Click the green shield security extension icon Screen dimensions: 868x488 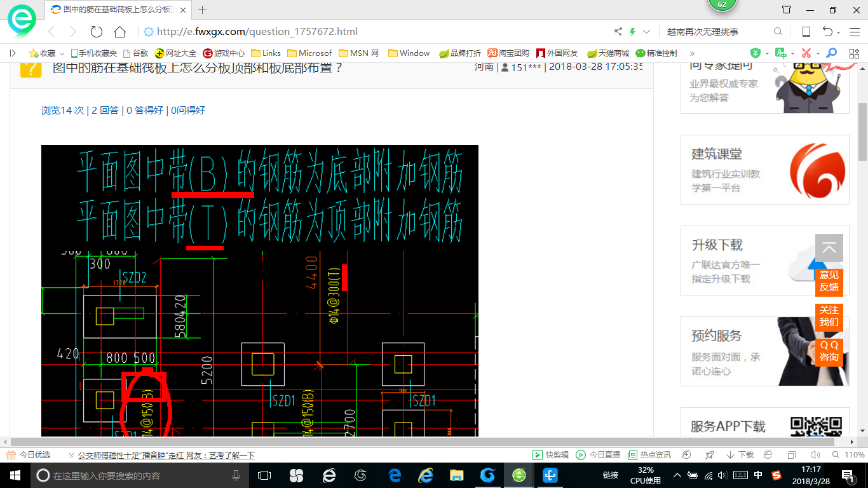[x=756, y=53]
